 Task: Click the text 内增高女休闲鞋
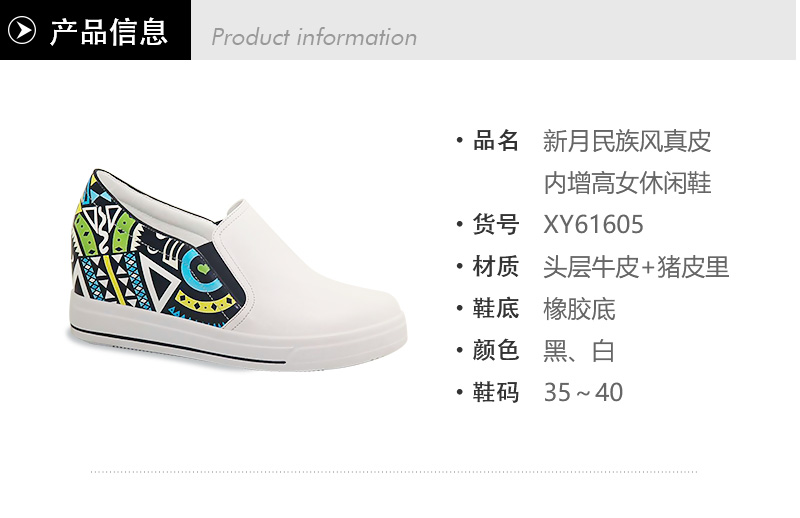coord(627,183)
